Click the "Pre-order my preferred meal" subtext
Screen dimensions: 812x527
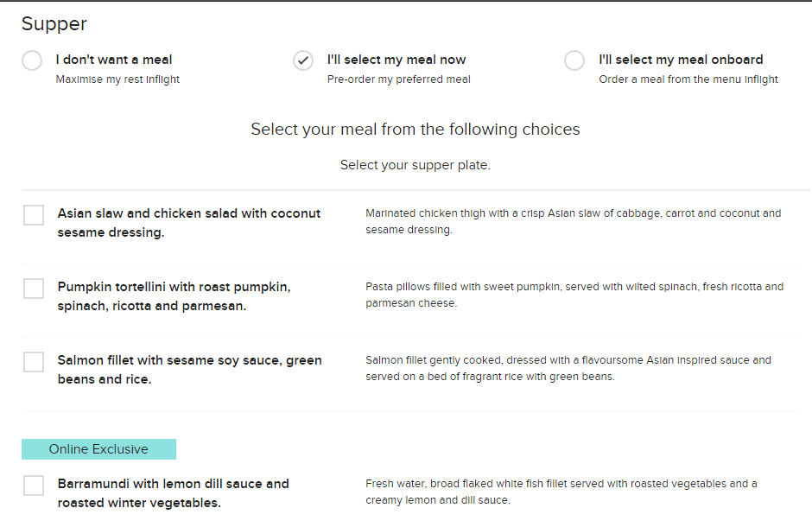(398, 79)
